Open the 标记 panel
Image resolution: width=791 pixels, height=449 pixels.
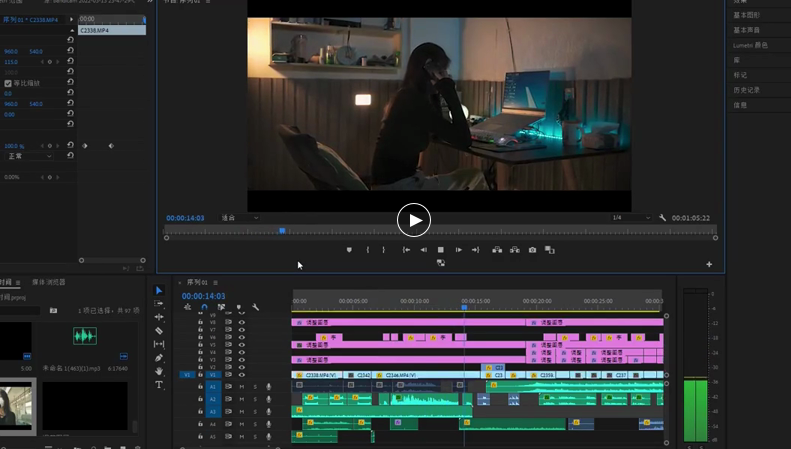740,75
